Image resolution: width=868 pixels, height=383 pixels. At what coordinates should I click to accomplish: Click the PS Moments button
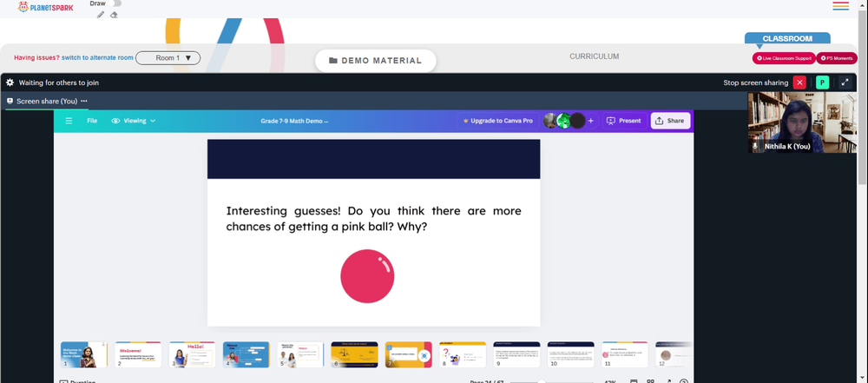point(837,58)
